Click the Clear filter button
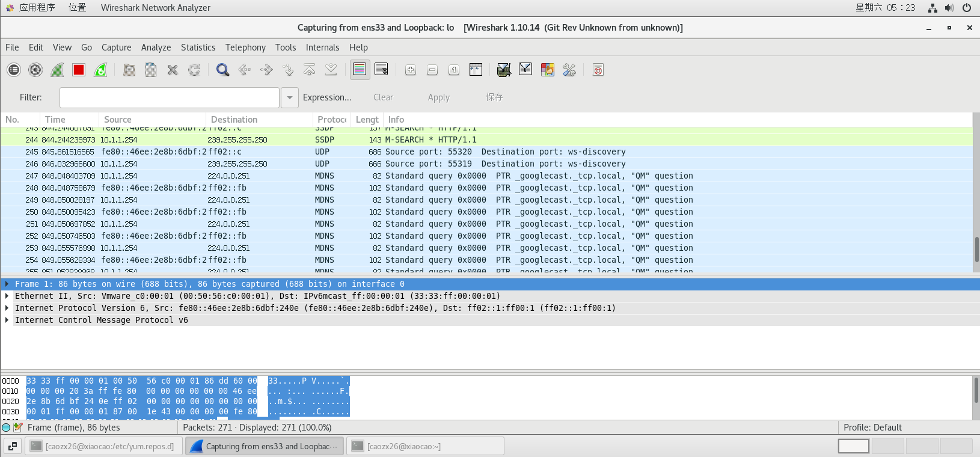The image size is (980, 457). click(383, 97)
